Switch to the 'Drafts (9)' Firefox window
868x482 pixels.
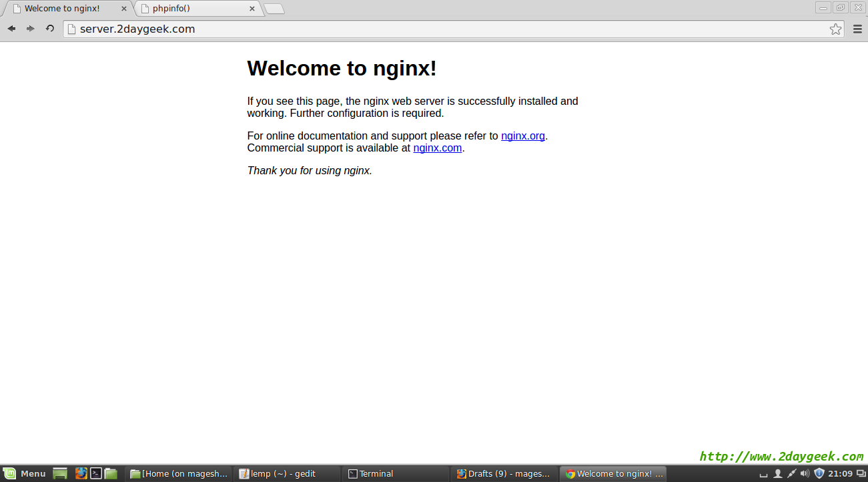(504, 473)
